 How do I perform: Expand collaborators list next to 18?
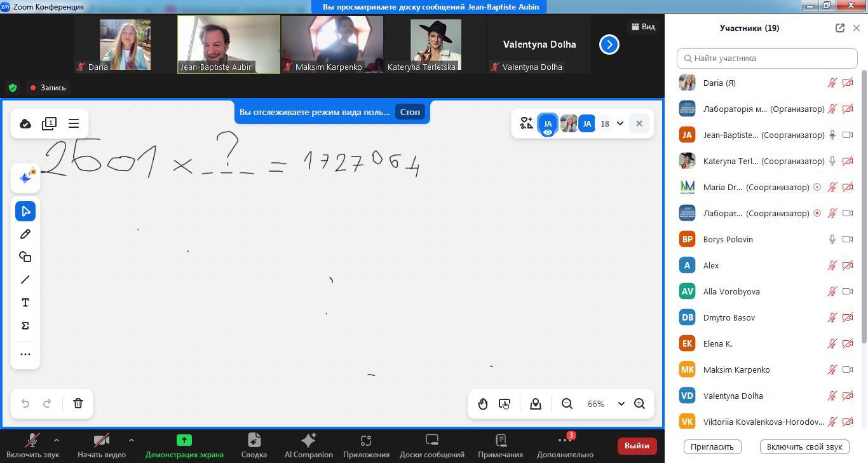(620, 123)
